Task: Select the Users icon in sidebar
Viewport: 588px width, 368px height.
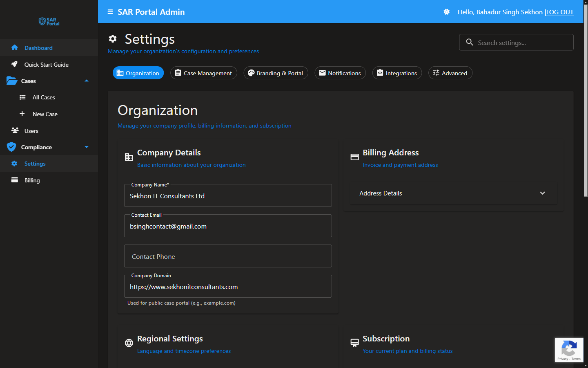Action: [14, 130]
